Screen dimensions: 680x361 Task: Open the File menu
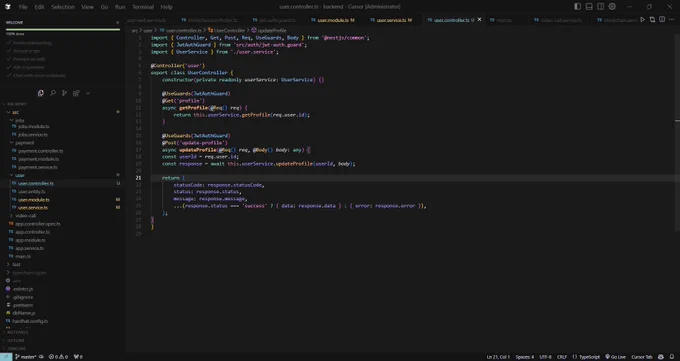(x=23, y=7)
